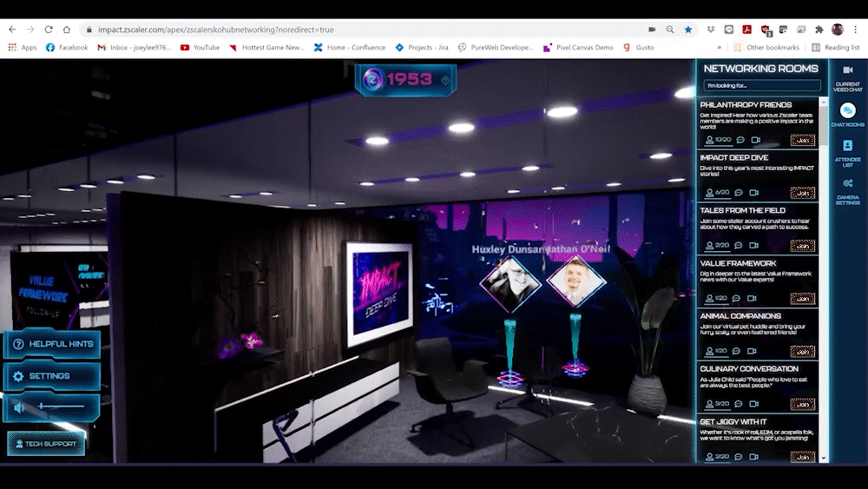The width and height of the screenshot is (868, 489).
Task: Join Tales From The Field room
Action: pyautogui.click(x=802, y=245)
